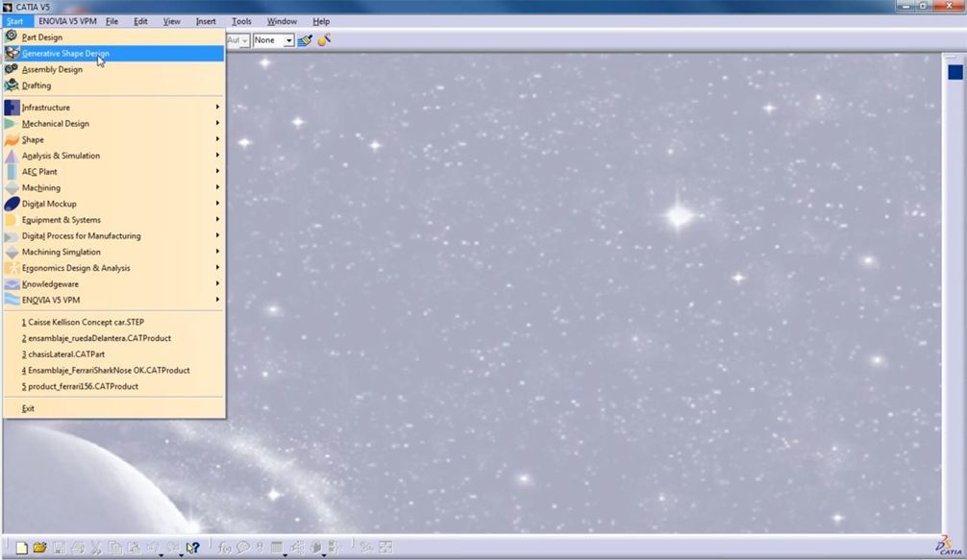Launch Assembly Design from Start menu
This screenshot has width=967, height=560.
click(x=113, y=69)
